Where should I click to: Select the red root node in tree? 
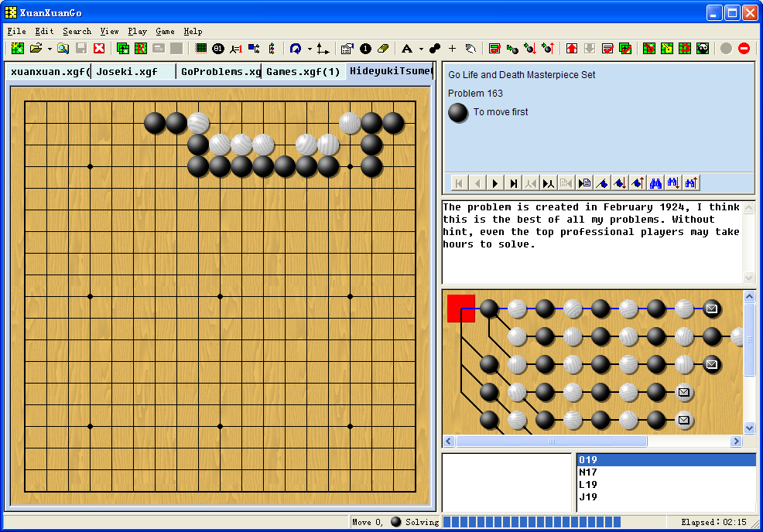[461, 309]
